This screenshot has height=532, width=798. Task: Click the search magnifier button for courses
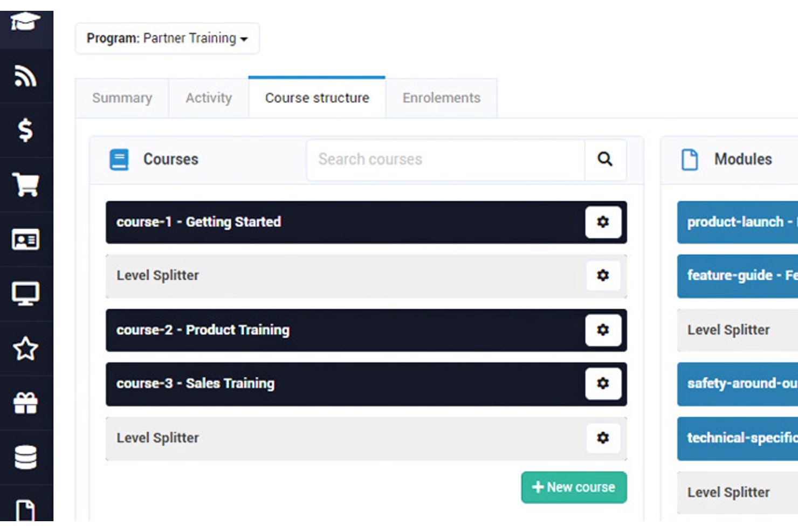click(605, 160)
